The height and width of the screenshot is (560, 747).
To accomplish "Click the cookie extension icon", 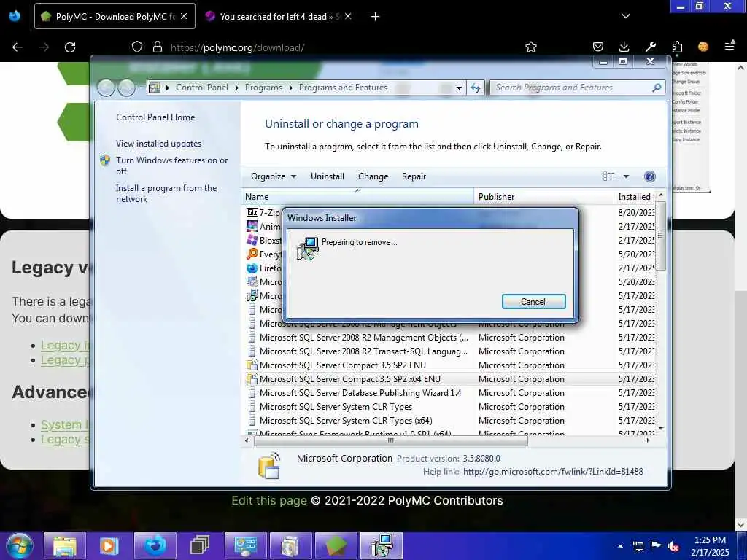I will click(x=703, y=47).
